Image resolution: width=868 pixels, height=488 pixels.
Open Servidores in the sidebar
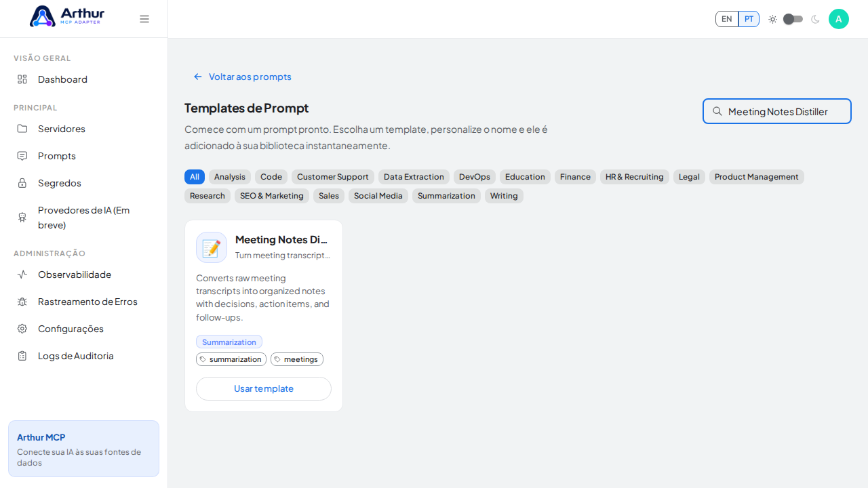[84, 129]
